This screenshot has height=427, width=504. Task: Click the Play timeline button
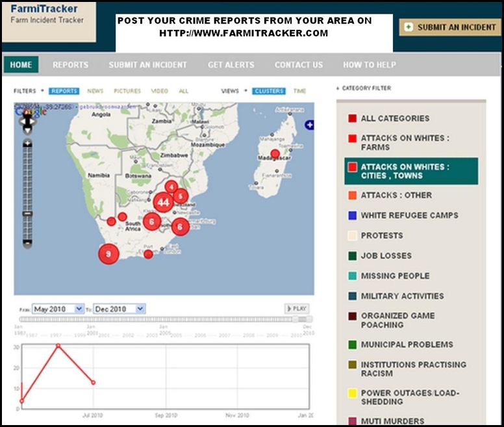(297, 309)
